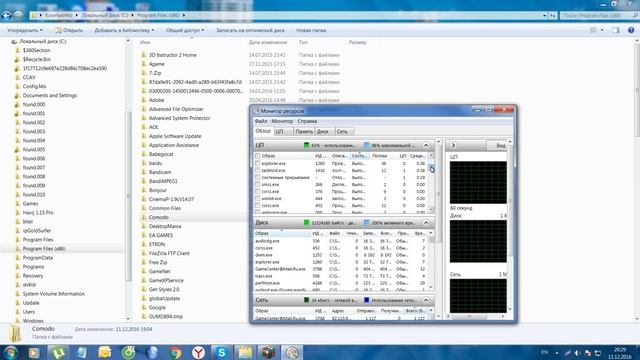Open Добавить в библиотеку dropdown
640x360 pixels.
click(124, 30)
